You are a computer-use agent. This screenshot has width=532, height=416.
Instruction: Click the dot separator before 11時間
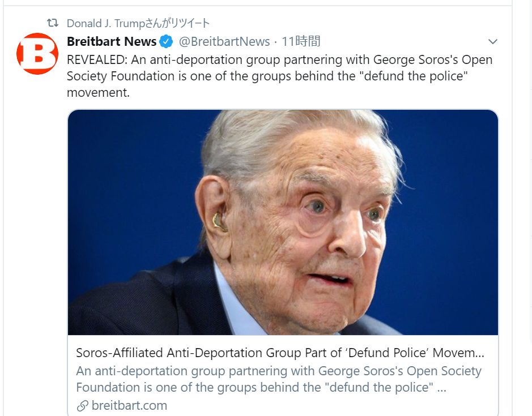[x=276, y=41]
